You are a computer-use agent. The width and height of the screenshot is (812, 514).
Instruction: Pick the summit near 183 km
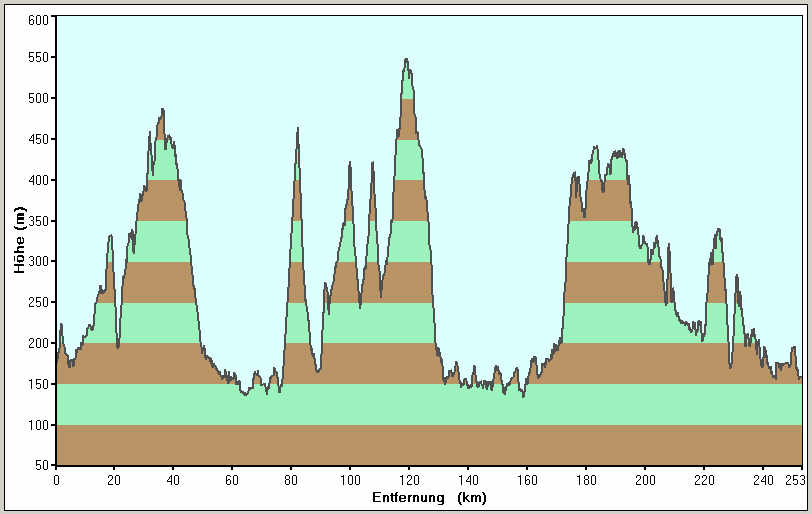tap(595, 147)
